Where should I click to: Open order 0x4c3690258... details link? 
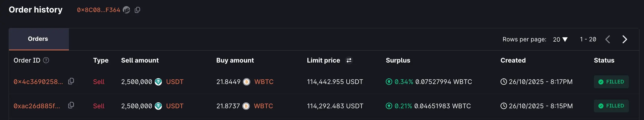(x=38, y=82)
